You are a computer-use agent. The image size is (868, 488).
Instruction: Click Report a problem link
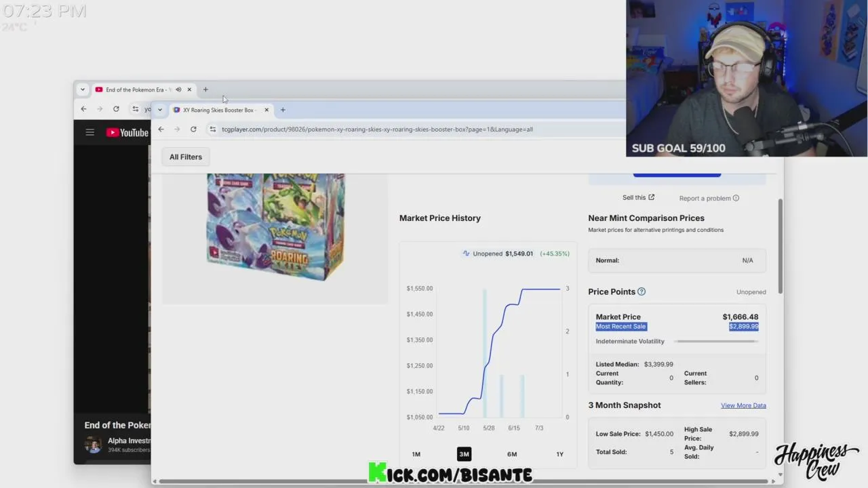[709, 198]
